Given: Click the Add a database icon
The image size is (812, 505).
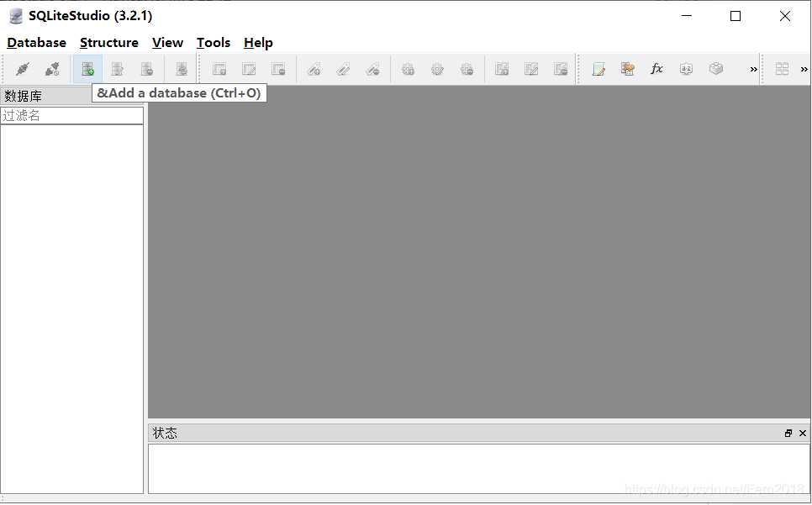Looking at the screenshot, I should [x=87, y=69].
